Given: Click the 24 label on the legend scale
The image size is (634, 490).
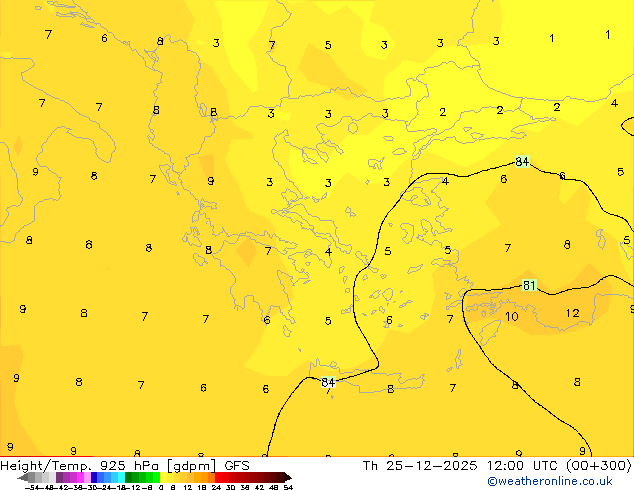Looking at the screenshot, I should click(216, 487).
